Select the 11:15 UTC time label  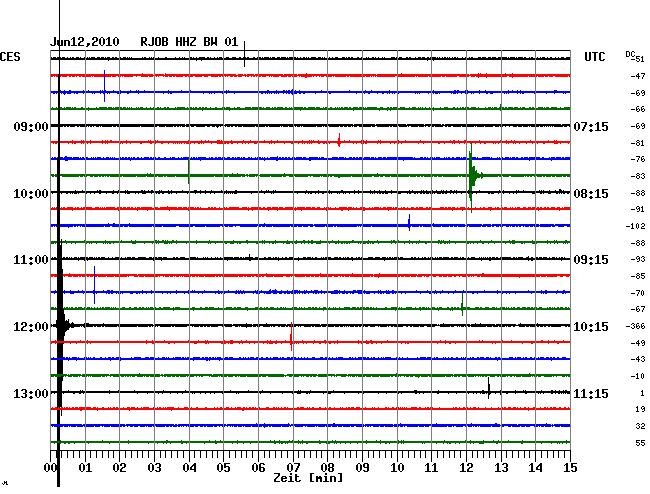pos(591,393)
